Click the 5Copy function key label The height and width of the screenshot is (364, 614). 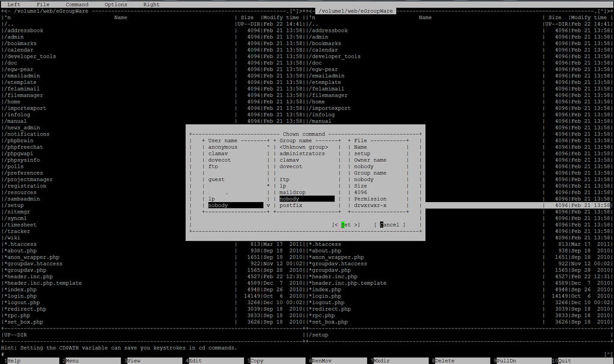[257, 360]
